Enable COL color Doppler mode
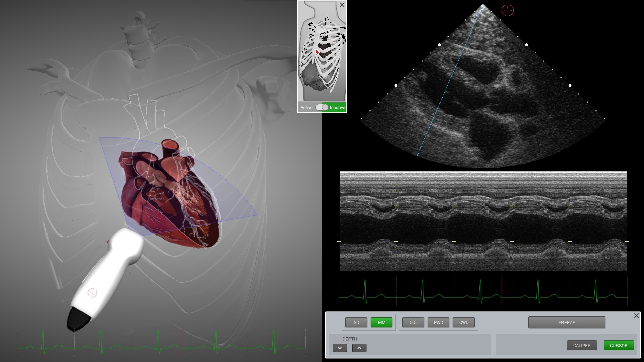 tap(413, 322)
